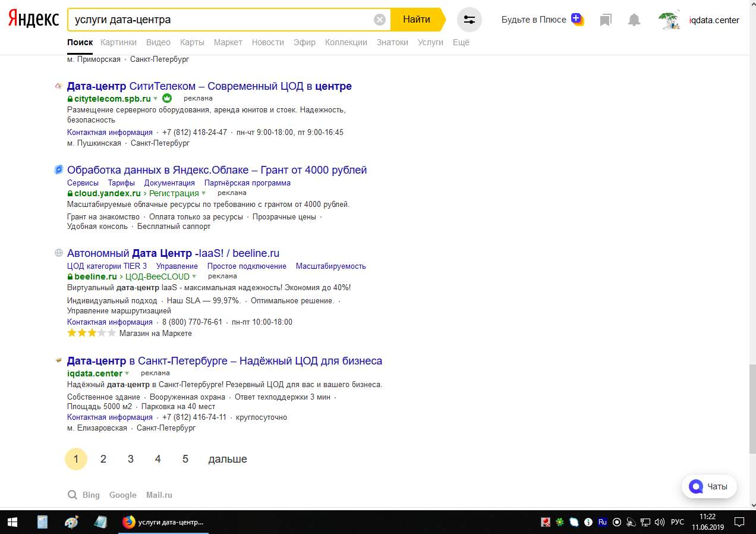This screenshot has height=534, width=756.
Task: Open the Будьте в Плюсе link
Action: pos(534,20)
